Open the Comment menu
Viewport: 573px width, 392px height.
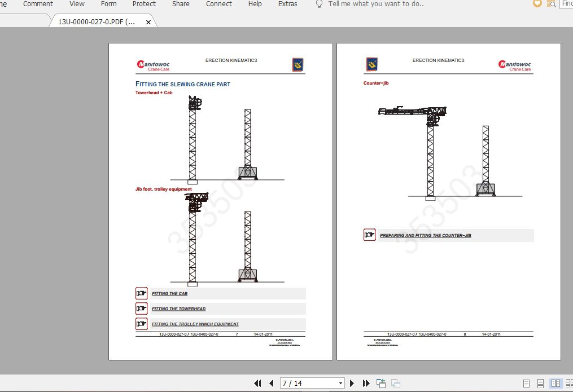point(38,4)
